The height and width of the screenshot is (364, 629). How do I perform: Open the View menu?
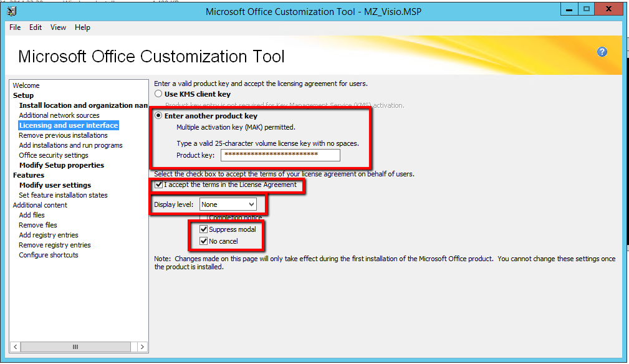58,27
